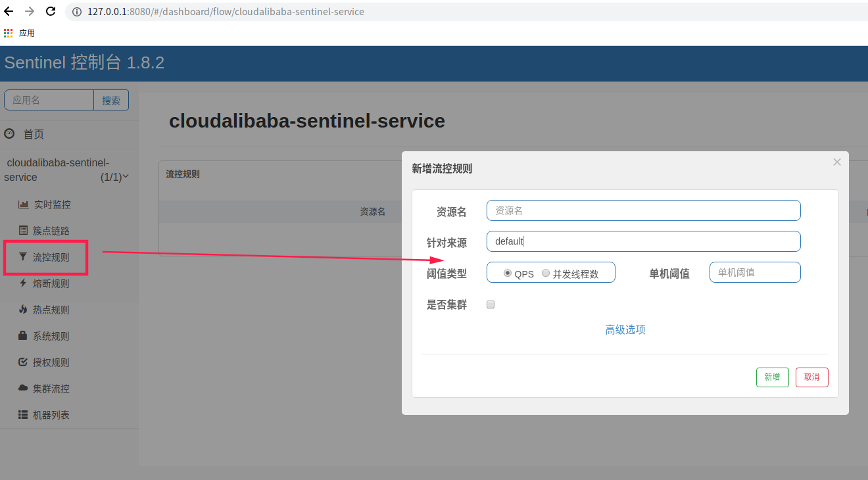Open 流控规则 menu item
This screenshot has height=480, width=868.
(51, 257)
